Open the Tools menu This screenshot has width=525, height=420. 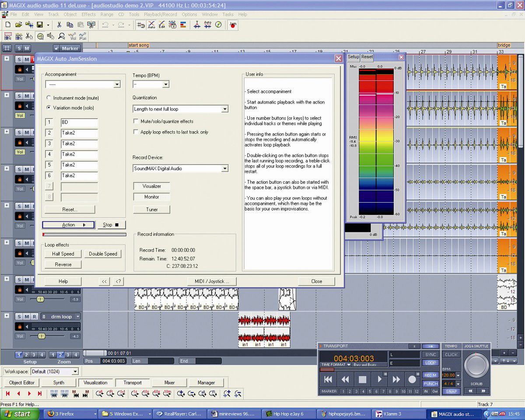(x=134, y=14)
